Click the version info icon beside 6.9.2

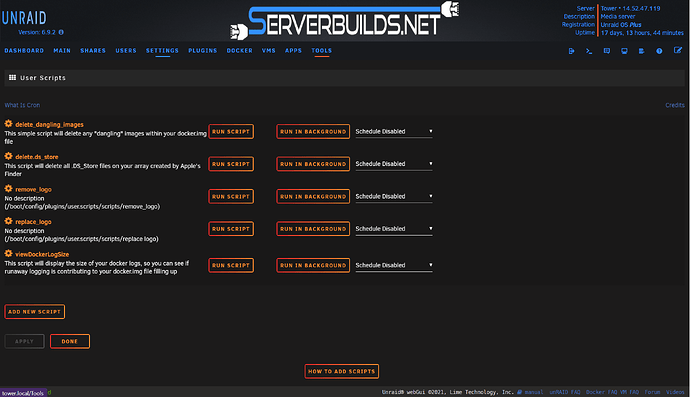coord(61,32)
